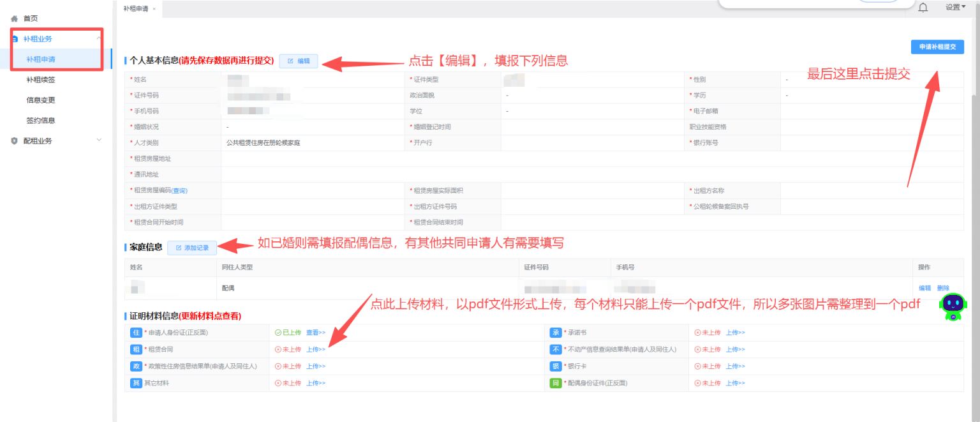The height and width of the screenshot is (422, 980).
Task: Click 查询 link beside 租赁房屋编码
Action: [x=179, y=191]
